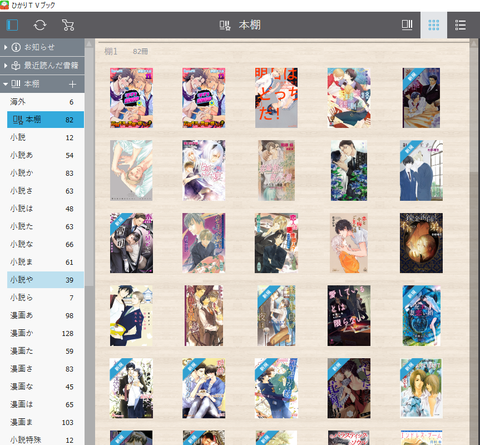Open the 漫画な shelf
480x445 pixels.
coord(42,387)
